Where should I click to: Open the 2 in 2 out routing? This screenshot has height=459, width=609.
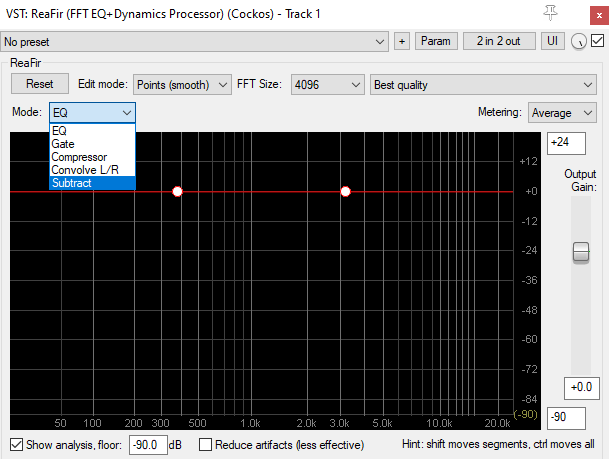click(x=499, y=41)
